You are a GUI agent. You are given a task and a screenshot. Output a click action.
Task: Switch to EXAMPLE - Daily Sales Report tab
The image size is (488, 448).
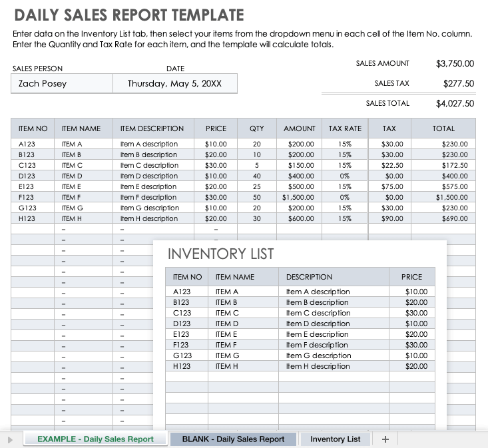95,439
